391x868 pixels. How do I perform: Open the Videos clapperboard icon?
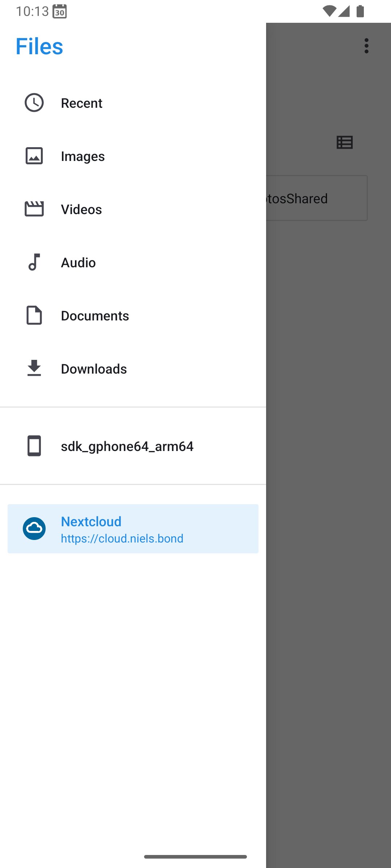pos(34,209)
